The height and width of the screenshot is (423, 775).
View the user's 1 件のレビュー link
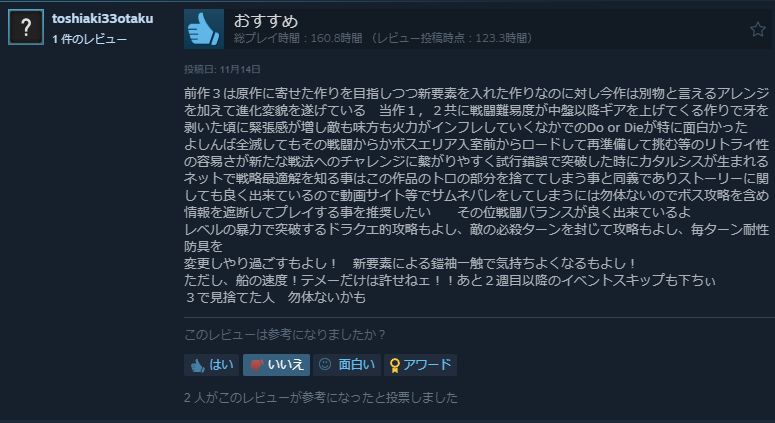point(89,39)
